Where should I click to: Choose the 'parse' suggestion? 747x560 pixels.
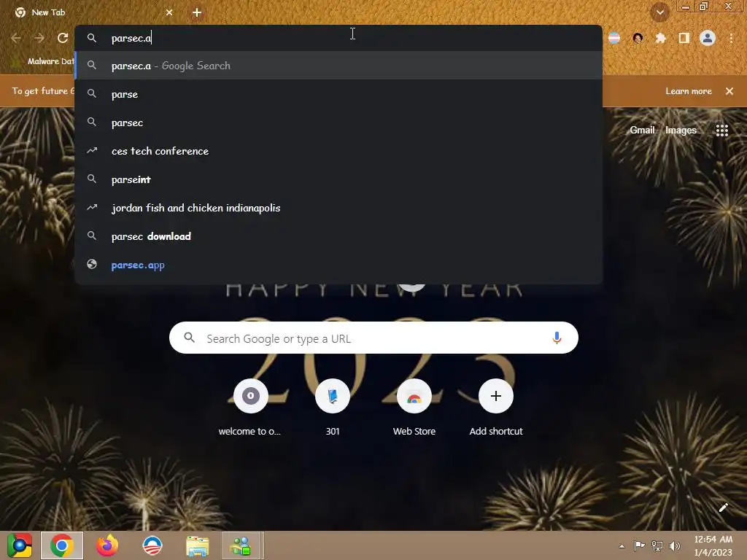pos(338,94)
